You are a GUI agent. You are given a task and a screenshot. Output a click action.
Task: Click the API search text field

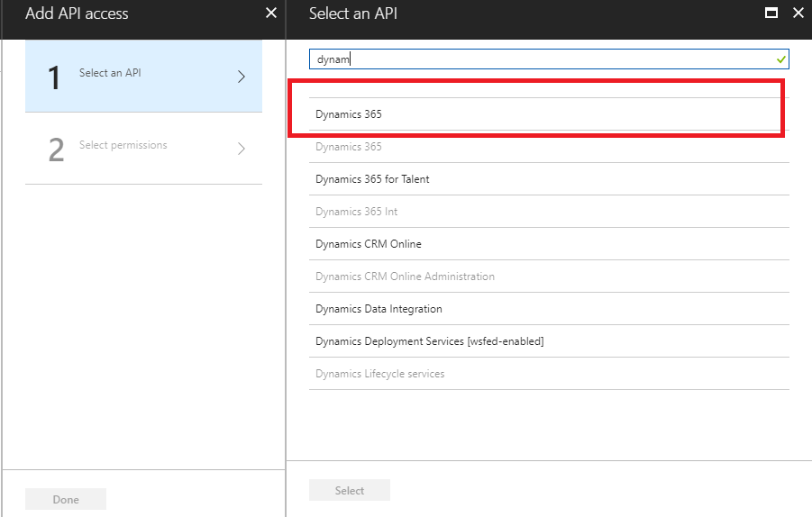click(541, 59)
